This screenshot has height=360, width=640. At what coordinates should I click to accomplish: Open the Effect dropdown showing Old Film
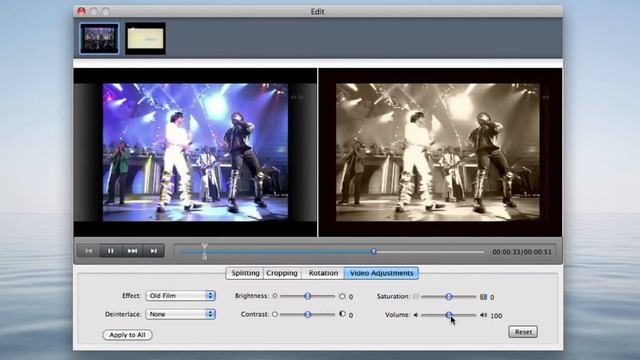[180, 296]
